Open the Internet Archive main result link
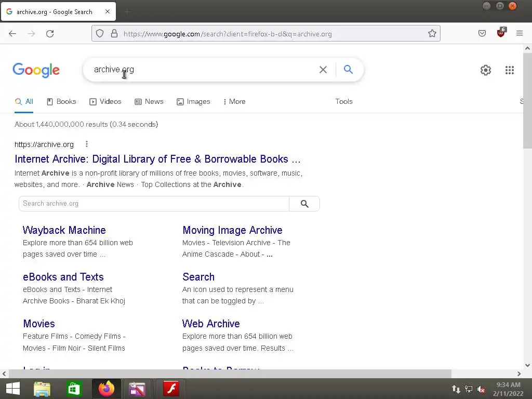532x399 pixels. click(157, 159)
